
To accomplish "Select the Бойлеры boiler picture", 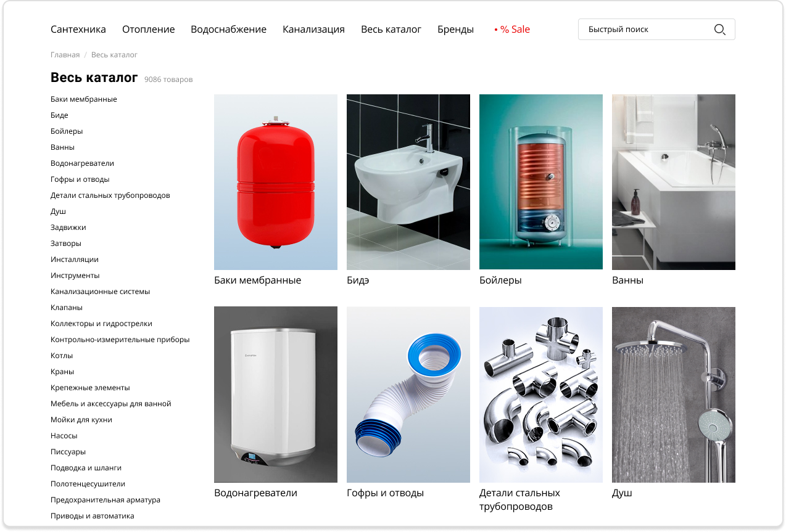I will [x=541, y=182].
